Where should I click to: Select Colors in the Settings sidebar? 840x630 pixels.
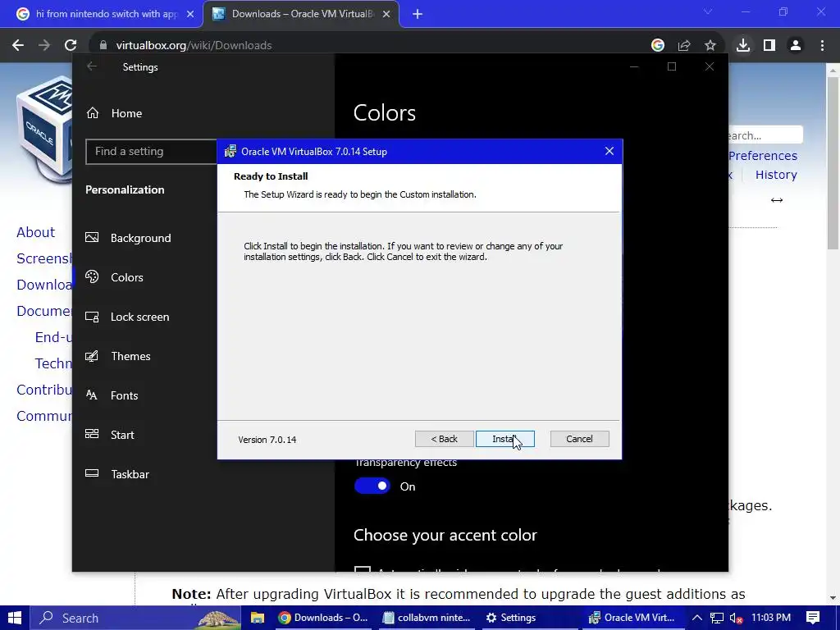pos(127,277)
